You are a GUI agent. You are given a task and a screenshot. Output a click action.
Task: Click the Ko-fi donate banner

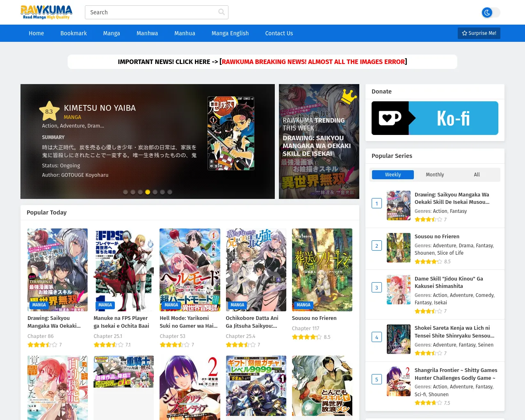click(x=435, y=118)
